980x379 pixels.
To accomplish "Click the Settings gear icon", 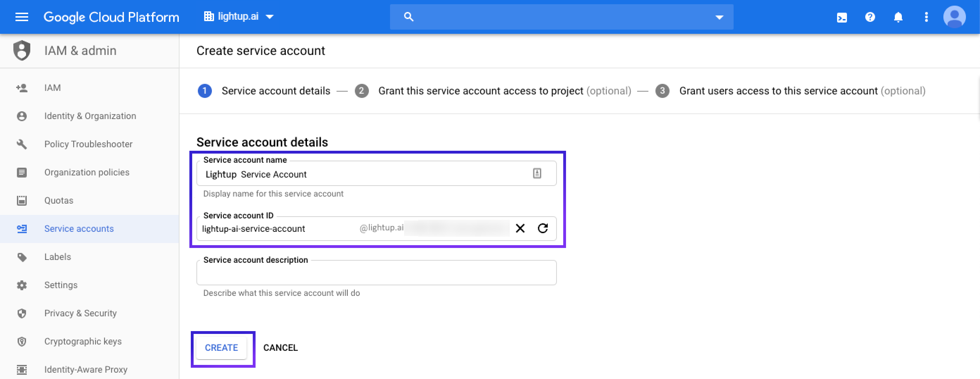I will [22, 285].
